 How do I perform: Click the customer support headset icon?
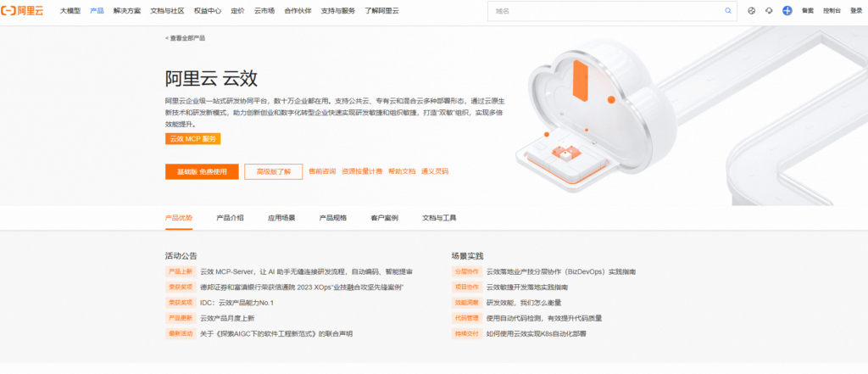click(769, 11)
